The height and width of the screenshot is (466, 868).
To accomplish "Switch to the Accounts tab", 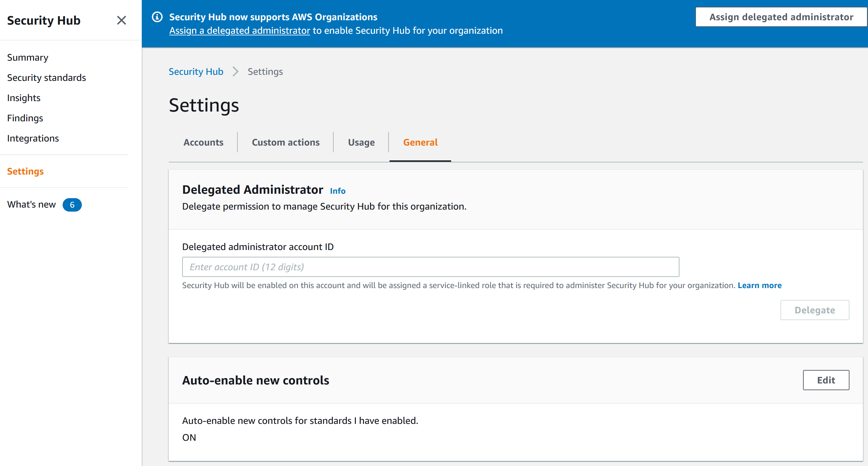I will point(203,142).
